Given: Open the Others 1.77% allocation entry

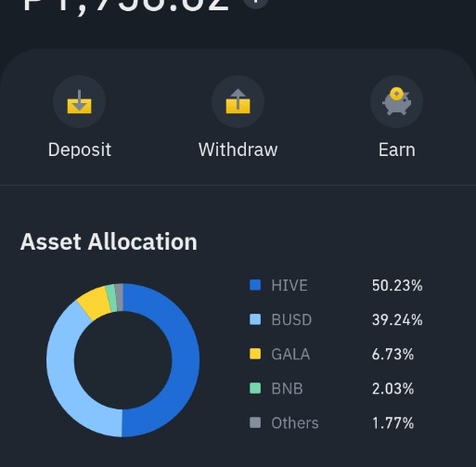Looking at the screenshot, I should click(x=331, y=422).
